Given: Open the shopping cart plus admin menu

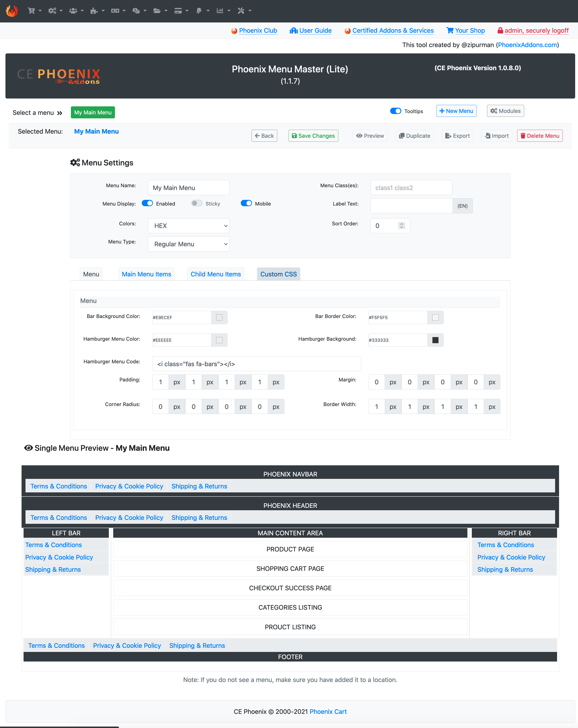Looking at the screenshot, I should click(34, 11).
